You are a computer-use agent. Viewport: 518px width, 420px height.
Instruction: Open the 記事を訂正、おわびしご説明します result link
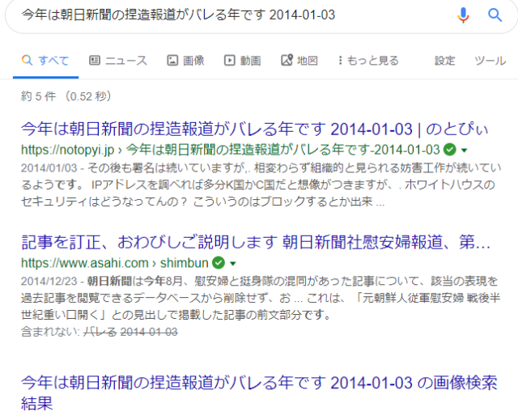coord(254,242)
